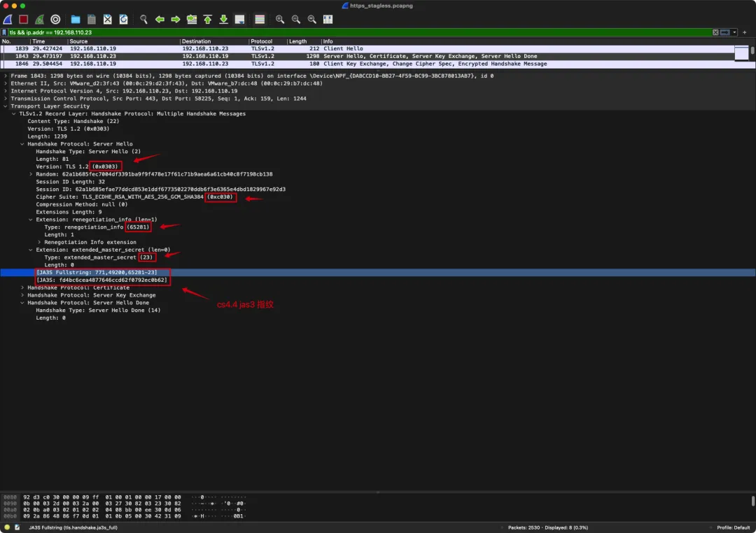Sort by the Protocol column header

pyautogui.click(x=267, y=41)
